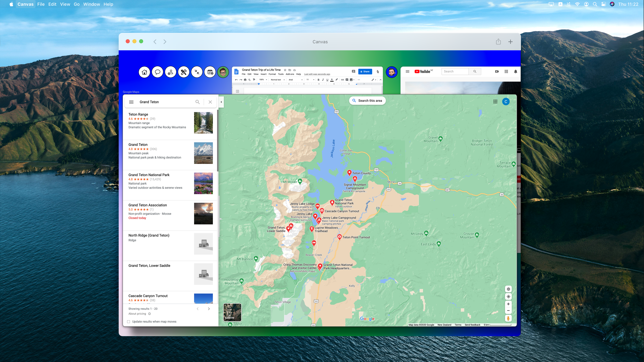Image resolution: width=644 pixels, height=362 pixels.
Task: Open the chat bubble icon in Canvas toolbar
Action: (158, 72)
